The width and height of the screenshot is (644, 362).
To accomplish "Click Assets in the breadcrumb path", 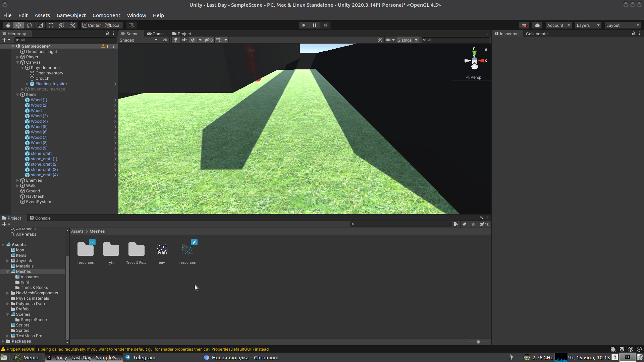I will pyautogui.click(x=77, y=231).
